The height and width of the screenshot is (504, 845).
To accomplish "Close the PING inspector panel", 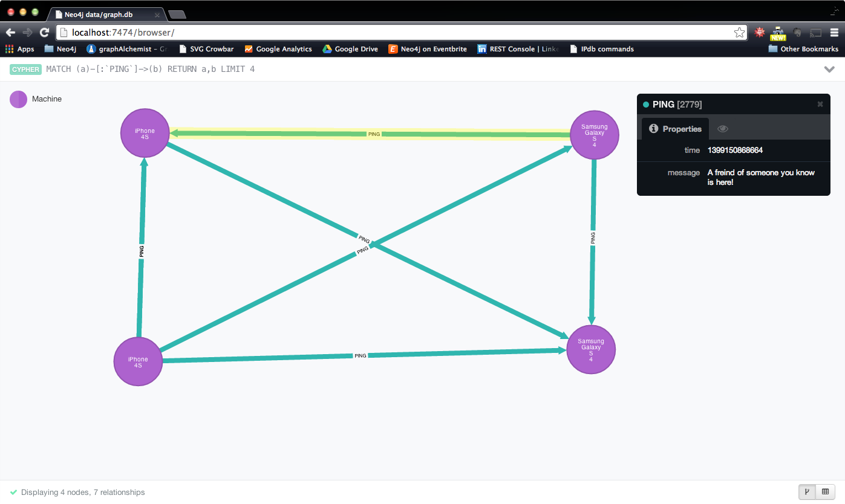I will click(x=820, y=104).
